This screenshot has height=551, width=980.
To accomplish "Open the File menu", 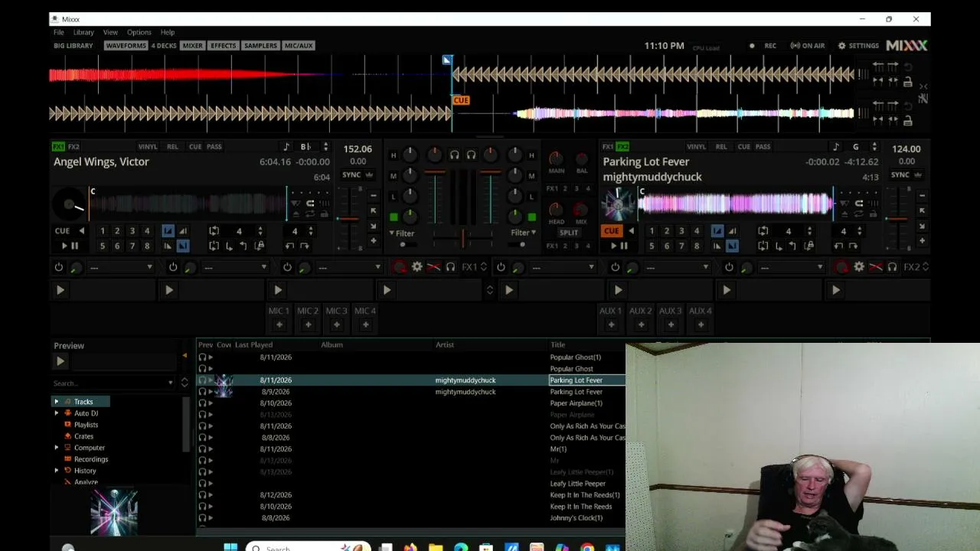I will [x=59, y=32].
